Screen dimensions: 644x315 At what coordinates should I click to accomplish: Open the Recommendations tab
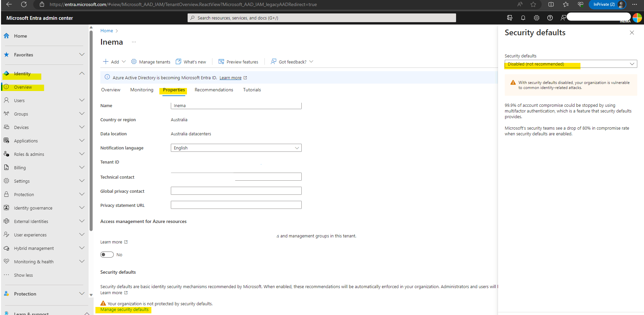[214, 90]
